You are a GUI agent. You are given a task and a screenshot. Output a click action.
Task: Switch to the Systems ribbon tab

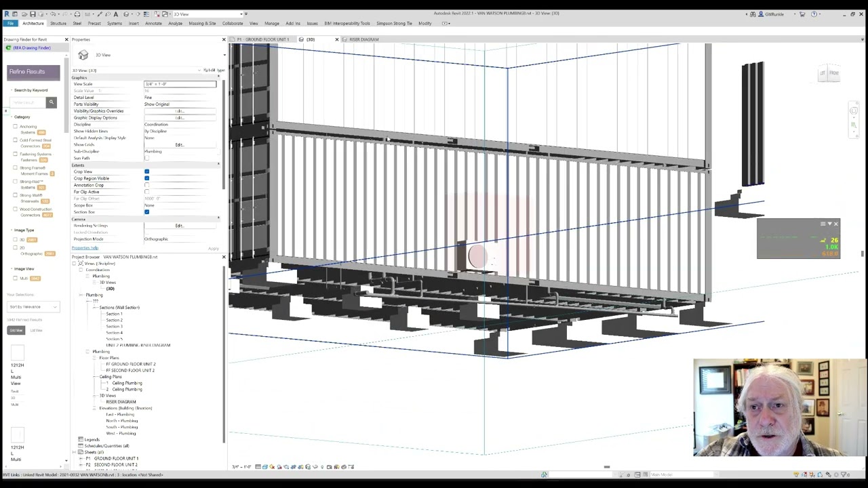click(114, 23)
